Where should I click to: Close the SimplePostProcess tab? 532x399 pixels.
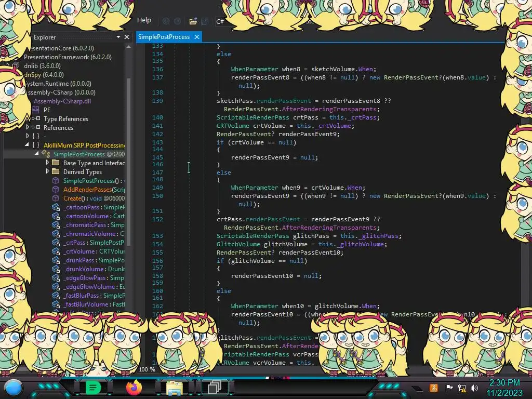pyautogui.click(x=197, y=37)
